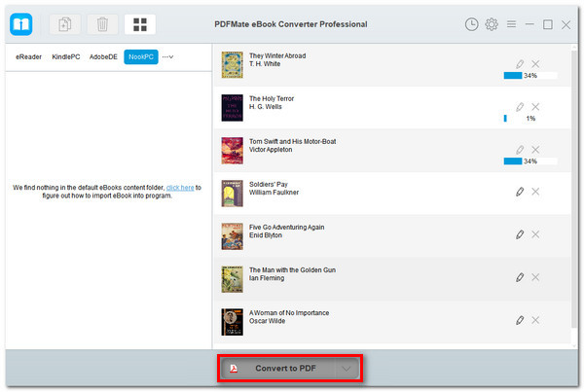Remove Five Go Adventuring Again from list
Image resolution: width=584 pixels, height=392 pixels.
(x=535, y=234)
